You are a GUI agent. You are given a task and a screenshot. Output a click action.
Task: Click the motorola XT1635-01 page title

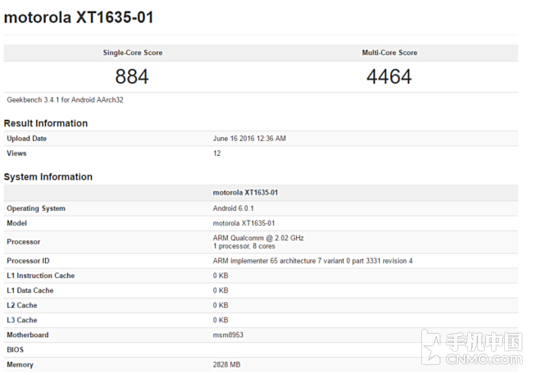tap(79, 17)
